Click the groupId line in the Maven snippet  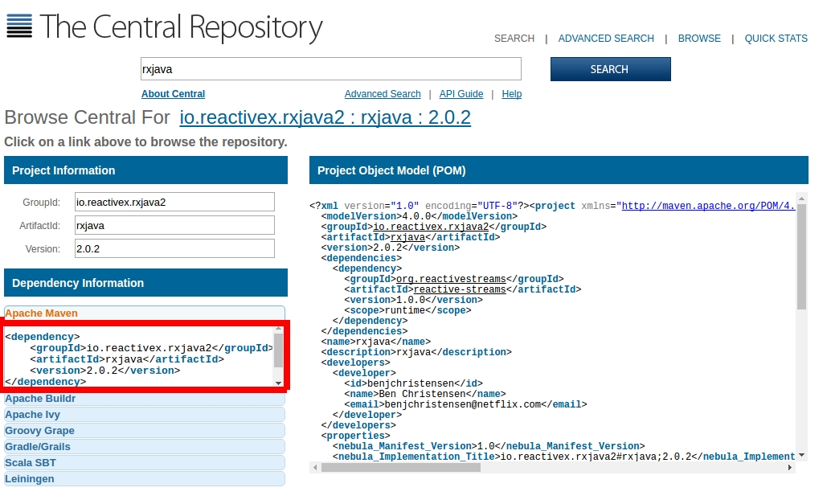click(x=151, y=348)
